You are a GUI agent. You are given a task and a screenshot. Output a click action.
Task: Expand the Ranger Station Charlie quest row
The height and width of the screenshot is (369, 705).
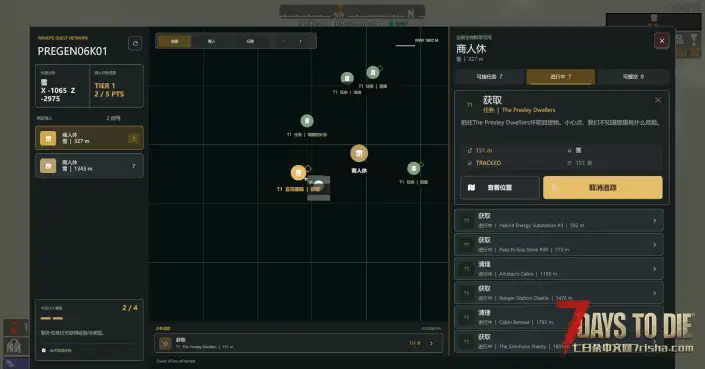(559, 293)
